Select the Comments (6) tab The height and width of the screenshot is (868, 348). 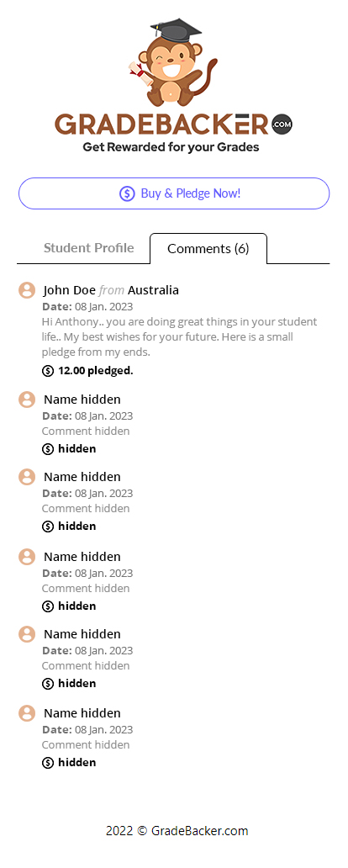(x=208, y=249)
